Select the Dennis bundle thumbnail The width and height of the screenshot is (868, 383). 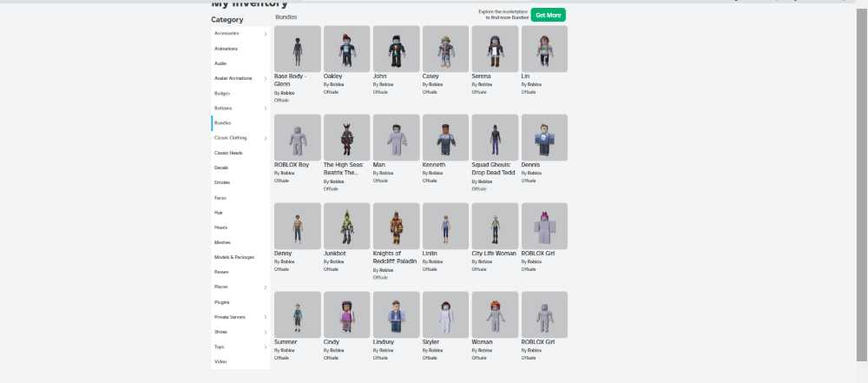coord(544,137)
